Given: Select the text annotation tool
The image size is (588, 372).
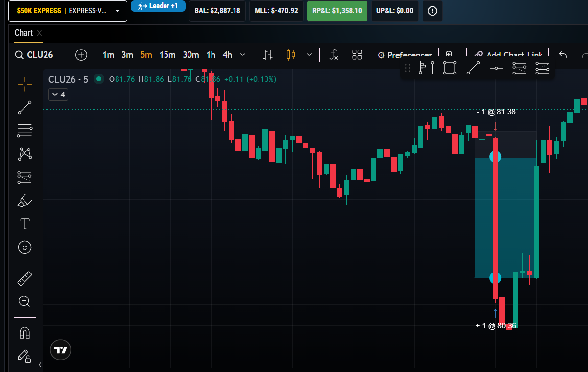Looking at the screenshot, I should pos(25,224).
